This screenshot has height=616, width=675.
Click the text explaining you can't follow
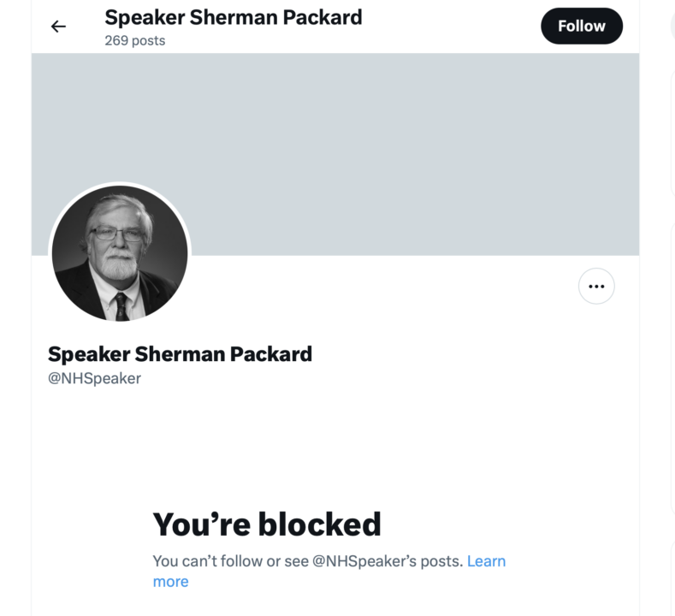pyautogui.click(x=308, y=561)
